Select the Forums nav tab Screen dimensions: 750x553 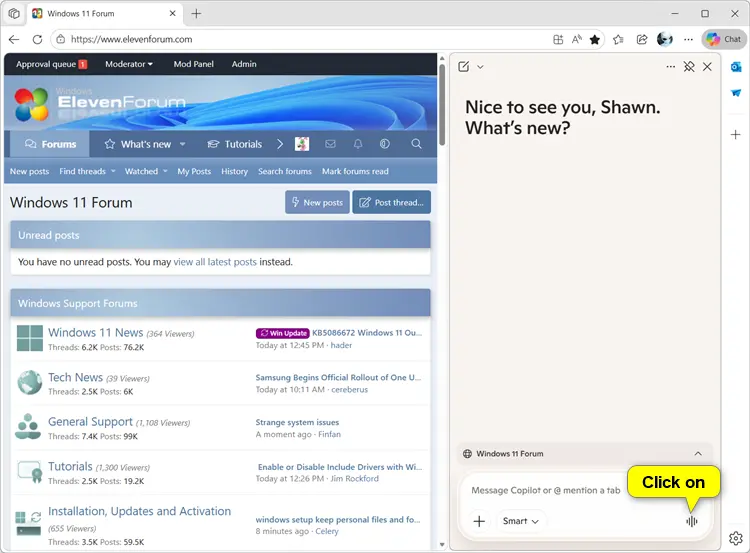point(50,144)
